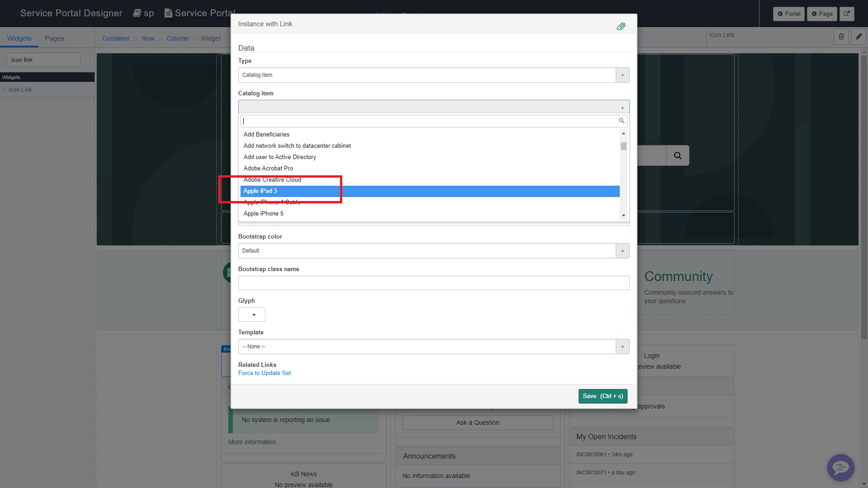Select Add network switch to datacenter cabinet

pos(430,145)
